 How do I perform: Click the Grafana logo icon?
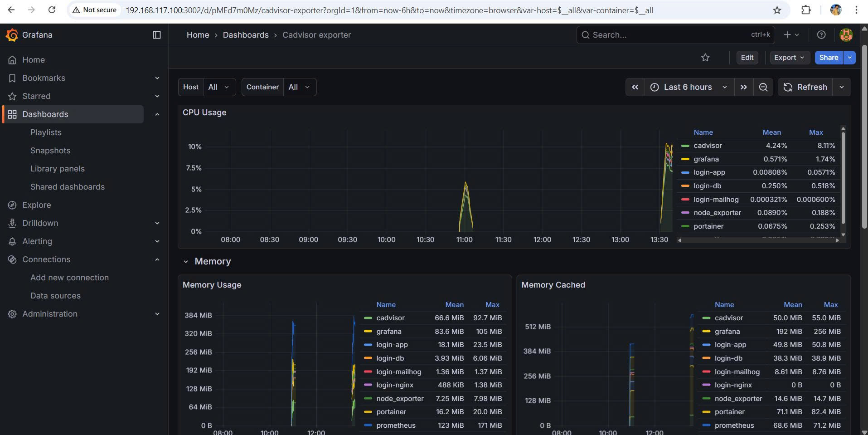12,35
